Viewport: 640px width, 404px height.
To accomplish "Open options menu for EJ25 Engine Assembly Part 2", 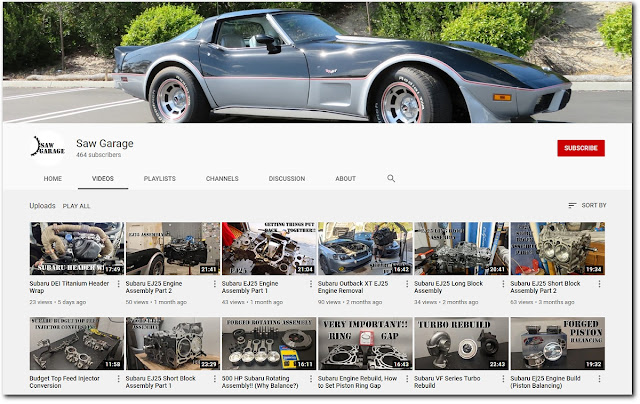I will 215,284.
